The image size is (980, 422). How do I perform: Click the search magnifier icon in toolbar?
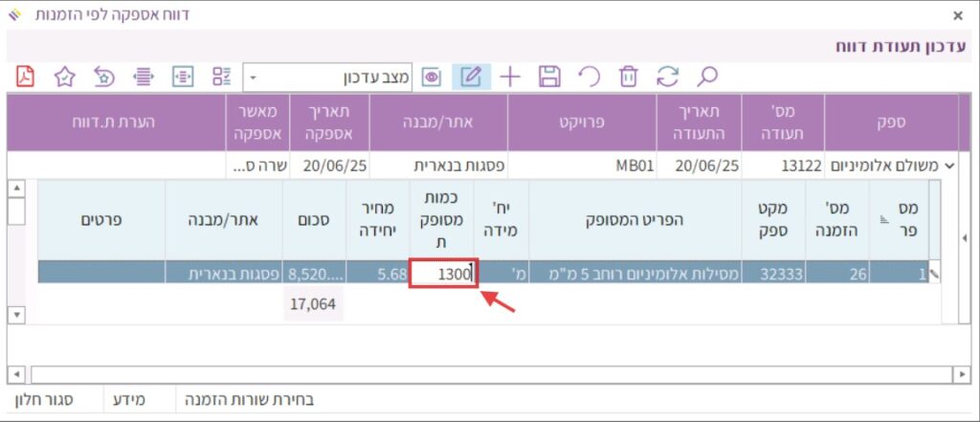pos(707,77)
